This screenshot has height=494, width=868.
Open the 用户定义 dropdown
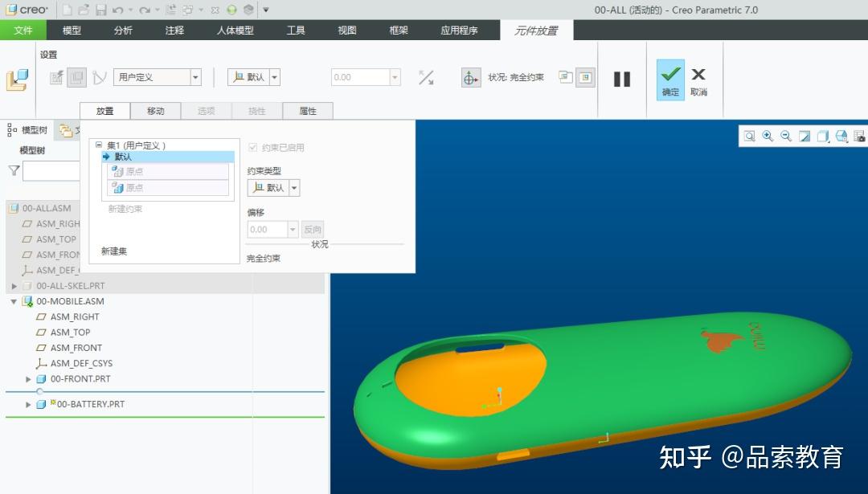(x=194, y=75)
